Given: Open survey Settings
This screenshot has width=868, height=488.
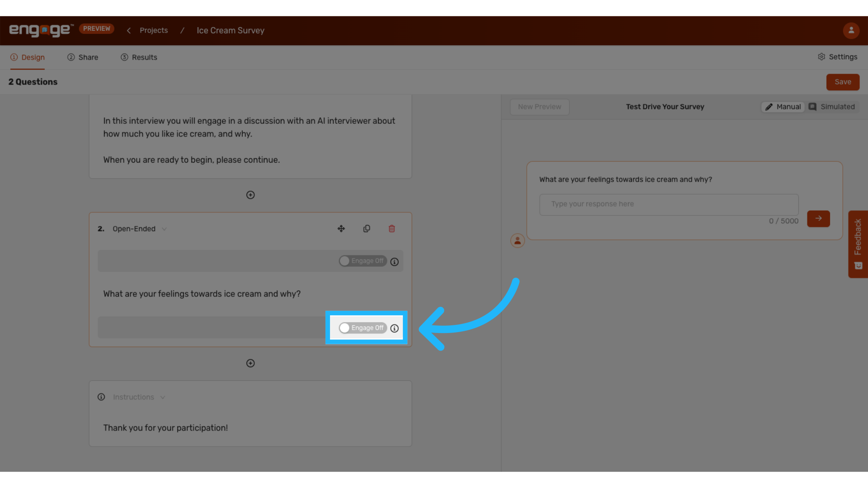Looking at the screenshot, I should click(837, 57).
